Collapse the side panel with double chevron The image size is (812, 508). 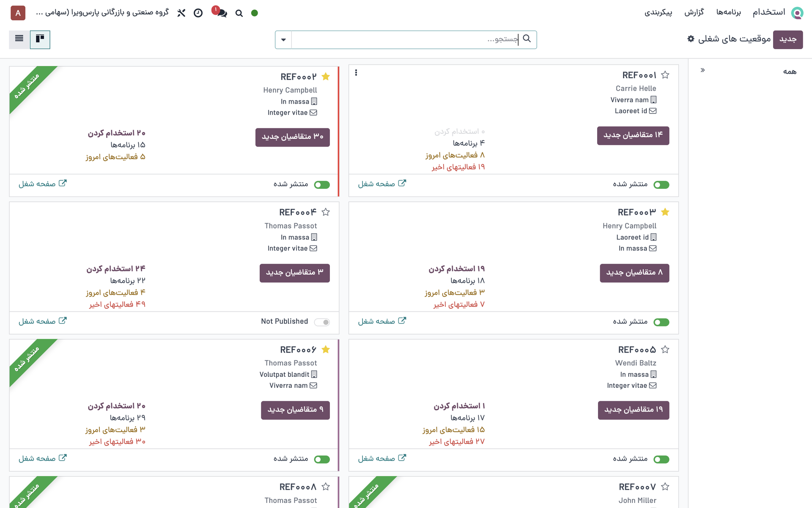coord(702,70)
